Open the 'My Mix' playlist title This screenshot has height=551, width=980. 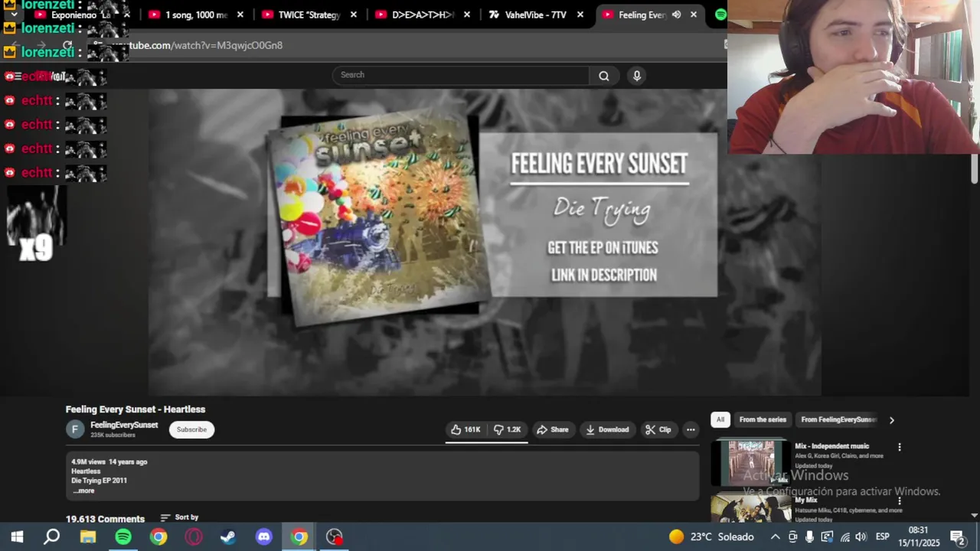click(x=806, y=500)
